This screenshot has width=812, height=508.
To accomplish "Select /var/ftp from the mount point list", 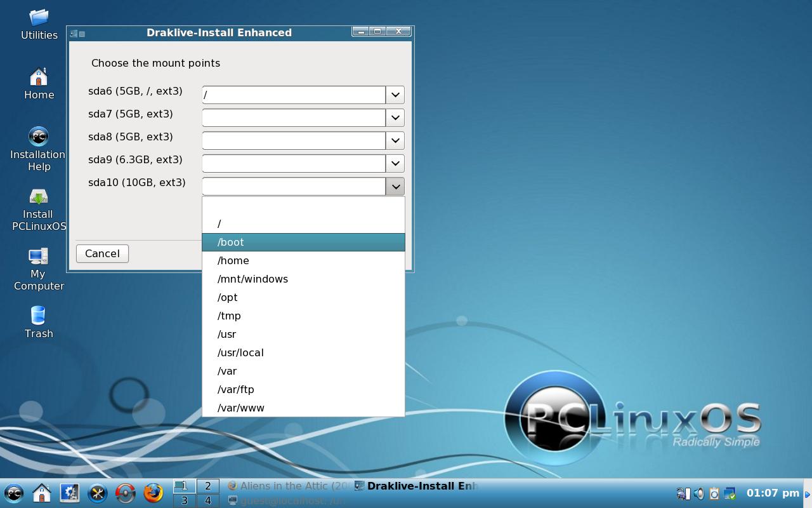I will click(303, 389).
